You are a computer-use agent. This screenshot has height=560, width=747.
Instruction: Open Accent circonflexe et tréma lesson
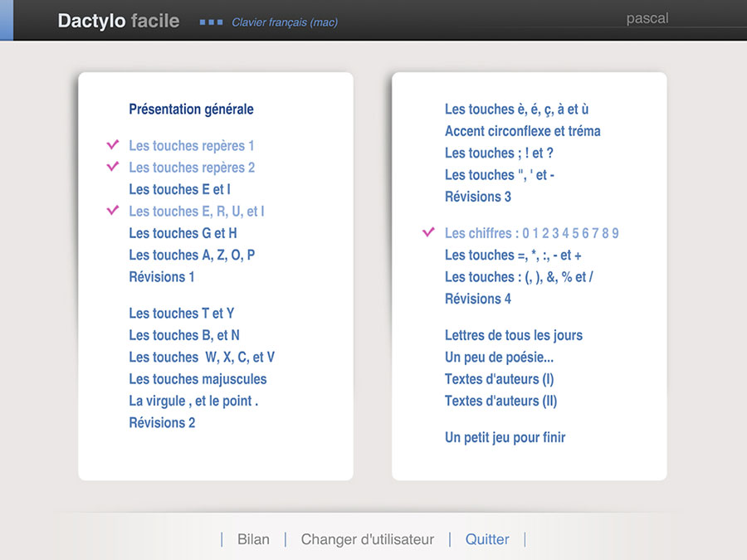point(522,131)
